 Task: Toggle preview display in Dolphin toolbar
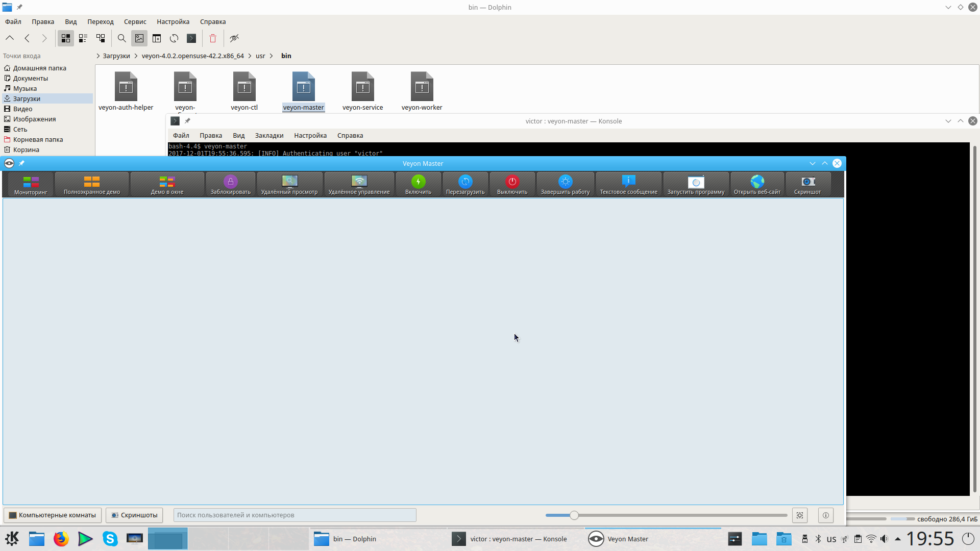click(x=139, y=38)
